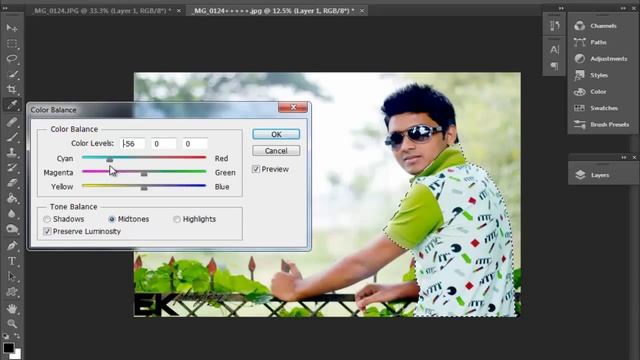Image resolution: width=640 pixels, height=360 pixels.
Task: Expand the narrow icon dock arrows
Action: click(x=561, y=8)
